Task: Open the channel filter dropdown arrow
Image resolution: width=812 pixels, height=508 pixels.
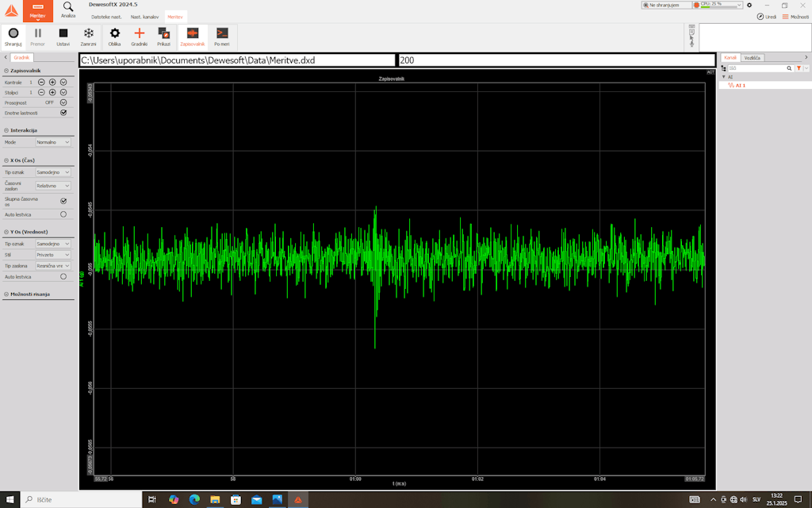Action: coord(806,68)
